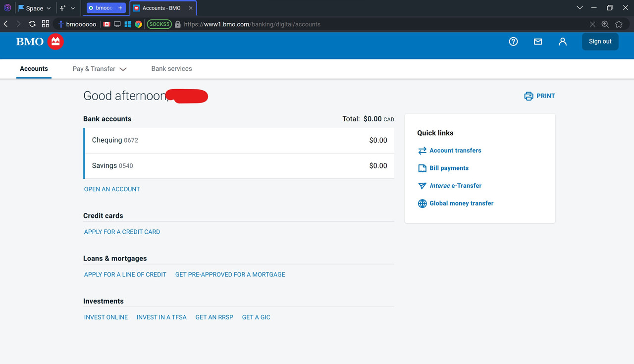This screenshot has height=364, width=634.
Task: Expand the Space workspace dropdown
Action: (x=34, y=8)
